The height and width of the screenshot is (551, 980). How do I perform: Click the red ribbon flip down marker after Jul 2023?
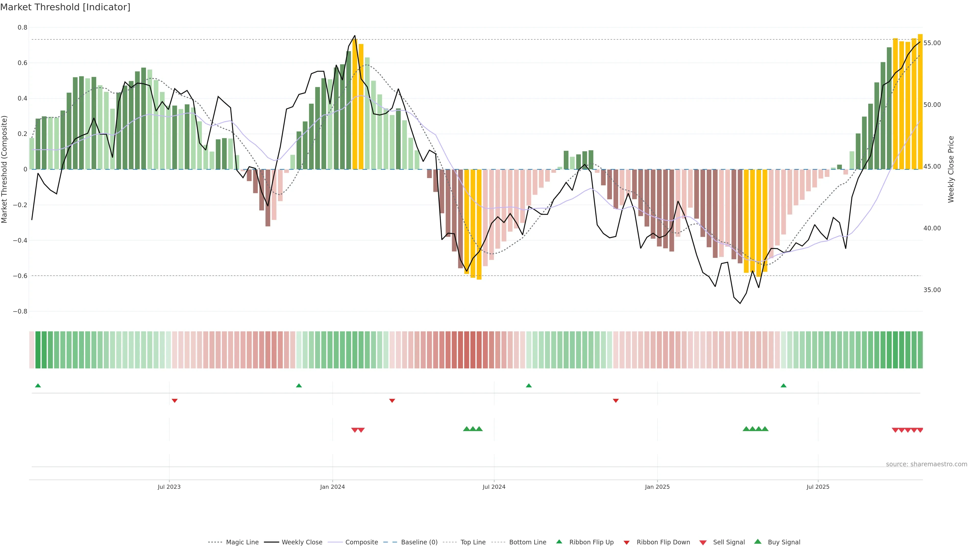pos(175,400)
